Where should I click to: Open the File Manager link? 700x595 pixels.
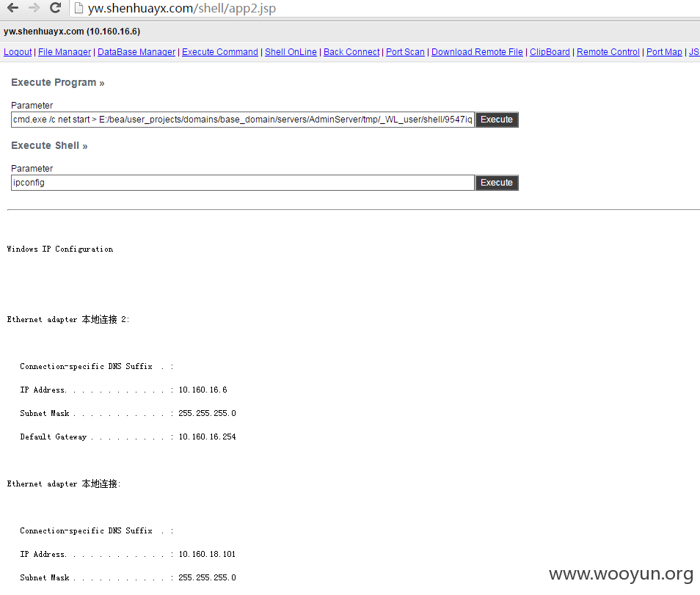pyautogui.click(x=65, y=52)
